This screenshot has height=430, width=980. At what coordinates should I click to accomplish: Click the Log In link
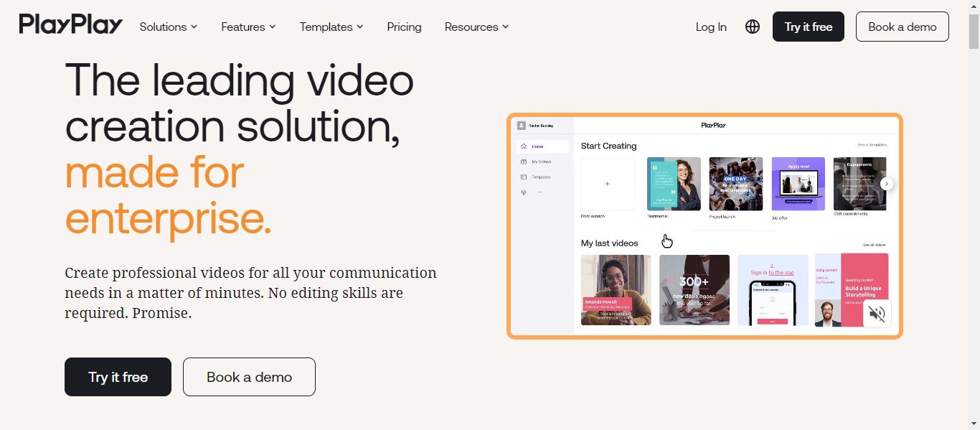[x=711, y=27]
